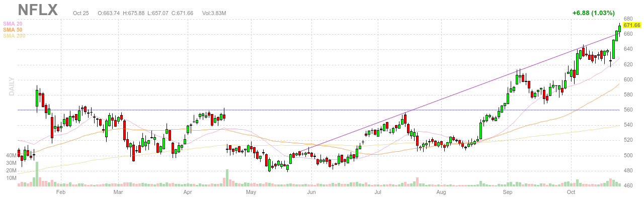Click the open price O:663.74
The height and width of the screenshot is (201, 644).
click(109, 13)
